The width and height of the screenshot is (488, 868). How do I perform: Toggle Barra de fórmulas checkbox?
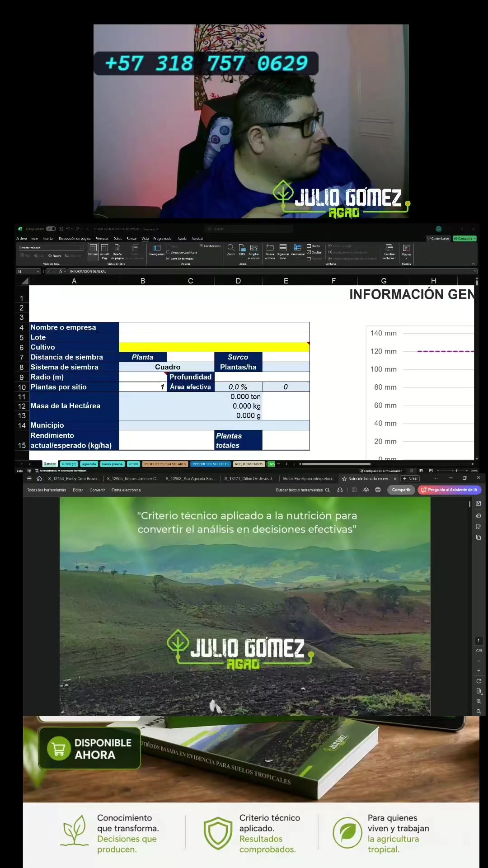click(168, 259)
